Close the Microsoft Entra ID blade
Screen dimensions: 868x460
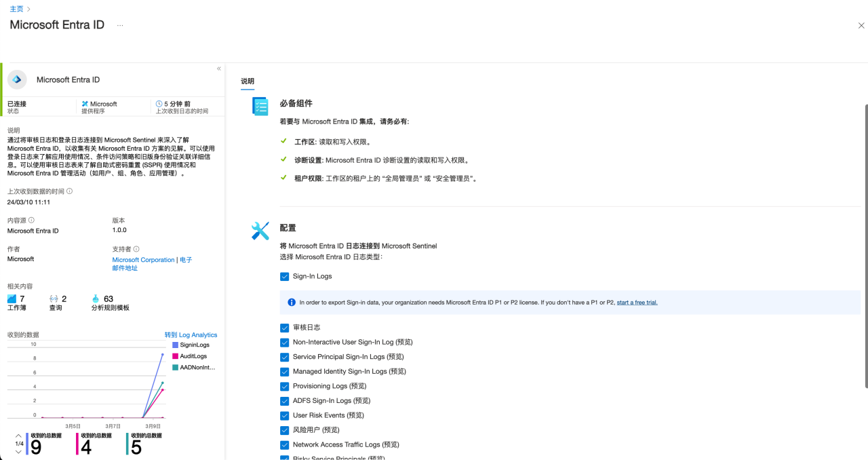click(x=861, y=26)
